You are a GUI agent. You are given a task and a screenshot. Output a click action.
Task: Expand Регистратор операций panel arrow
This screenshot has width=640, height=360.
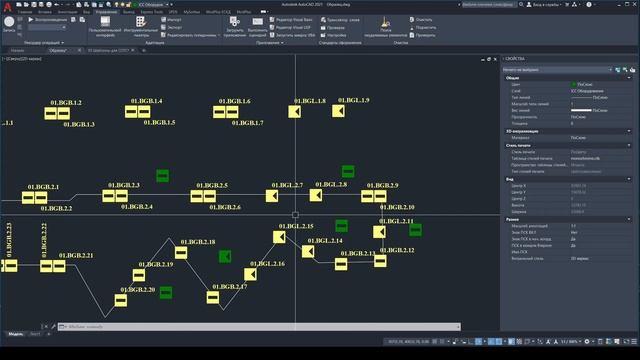[x=62, y=42]
